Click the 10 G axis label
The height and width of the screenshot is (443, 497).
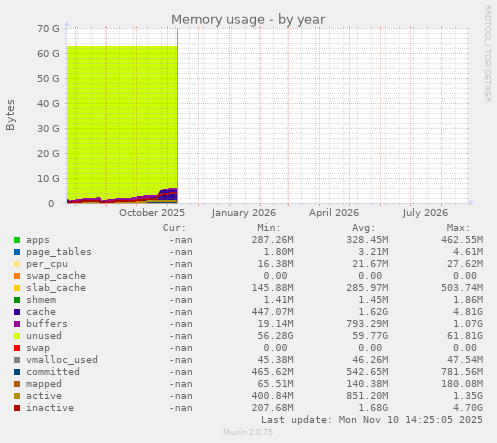pos(48,179)
